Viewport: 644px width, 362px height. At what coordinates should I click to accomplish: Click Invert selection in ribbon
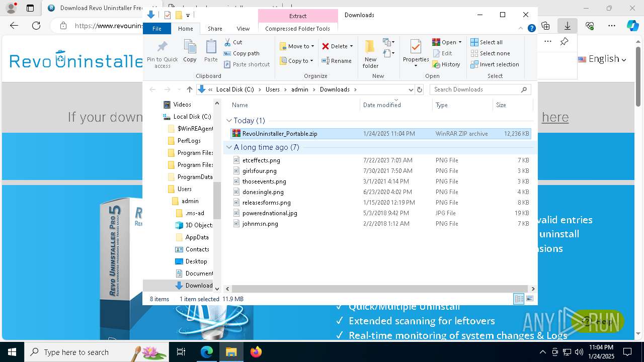[495, 64]
